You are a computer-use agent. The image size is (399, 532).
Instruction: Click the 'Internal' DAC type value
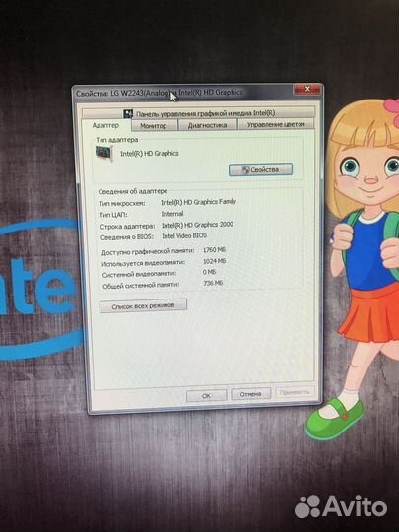click(x=172, y=214)
